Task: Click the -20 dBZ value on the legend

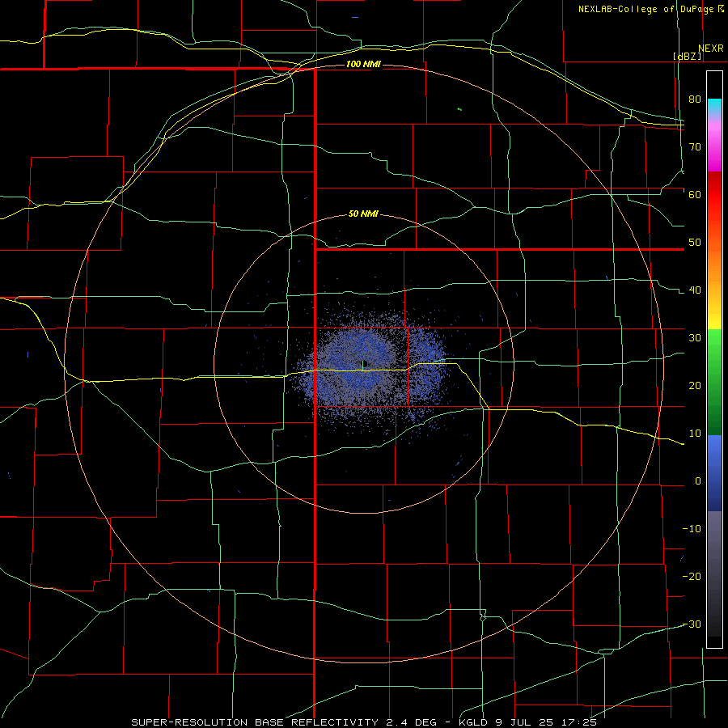Action: [x=692, y=577]
